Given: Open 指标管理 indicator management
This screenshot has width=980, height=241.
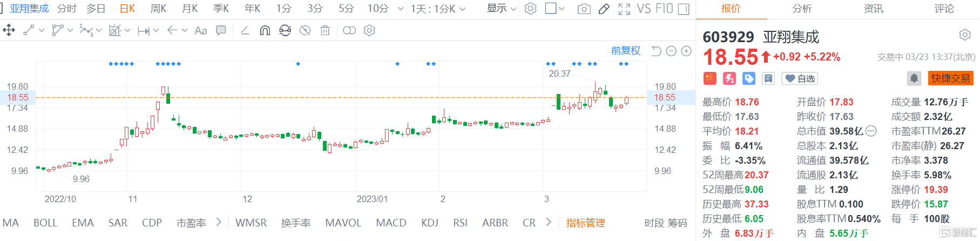Looking at the screenshot, I should coord(585,223).
